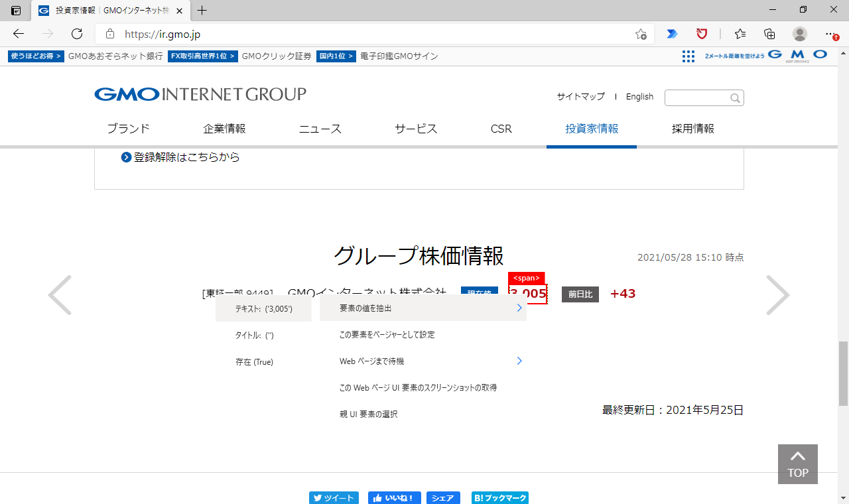Add a Hatena ブックマーク

tap(500, 498)
